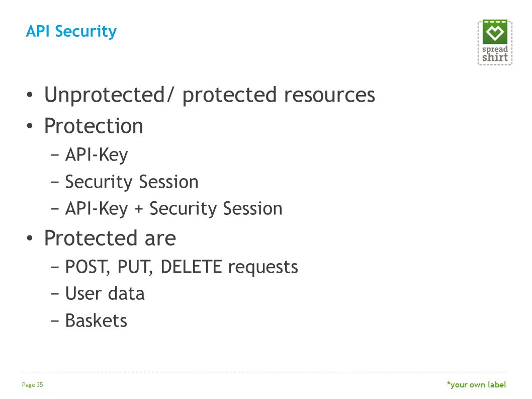Select the Protection bullet text
The image size is (532, 399).
pos(94,126)
